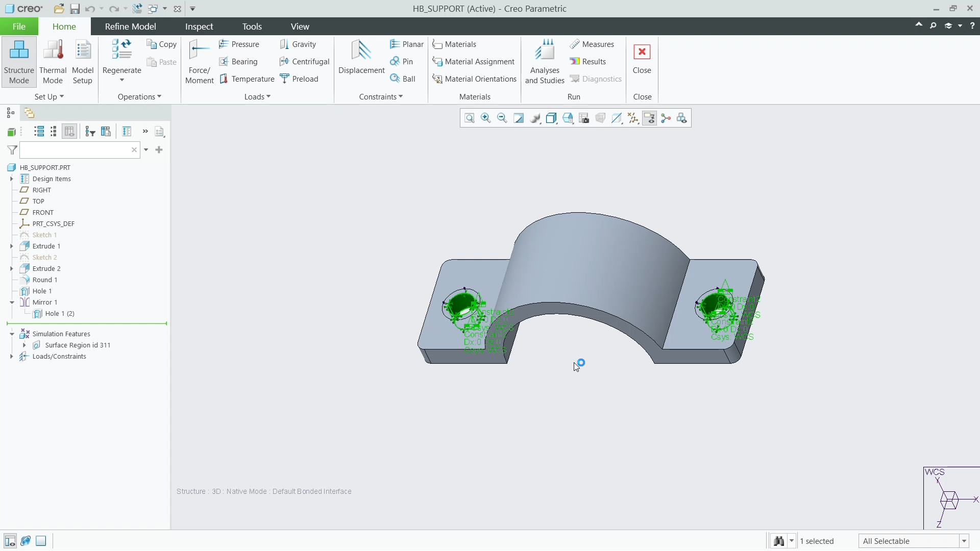Click Zoom In in graphics toolbar

pos(486,118)
